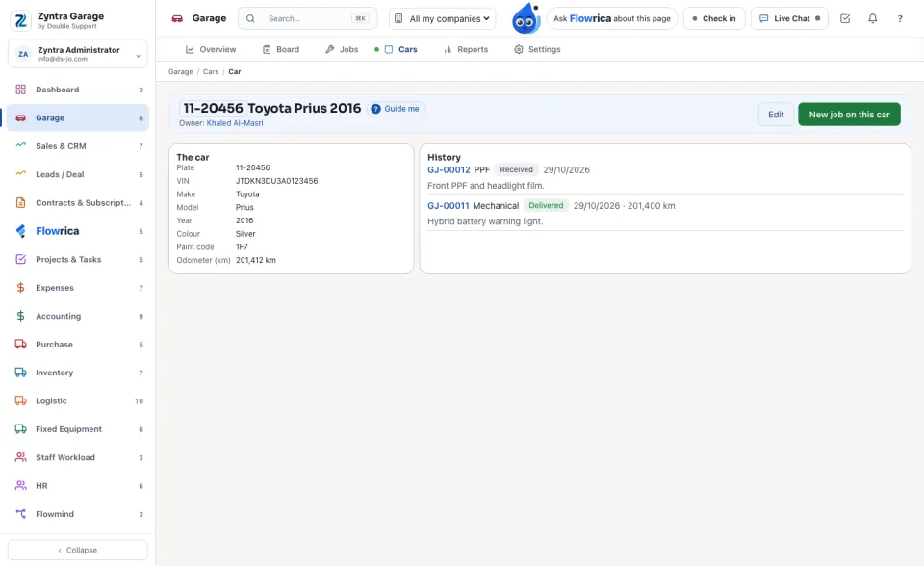Switch to the Overview tab
This screenshot has height=566, width=924.
[x=211, y=49]
